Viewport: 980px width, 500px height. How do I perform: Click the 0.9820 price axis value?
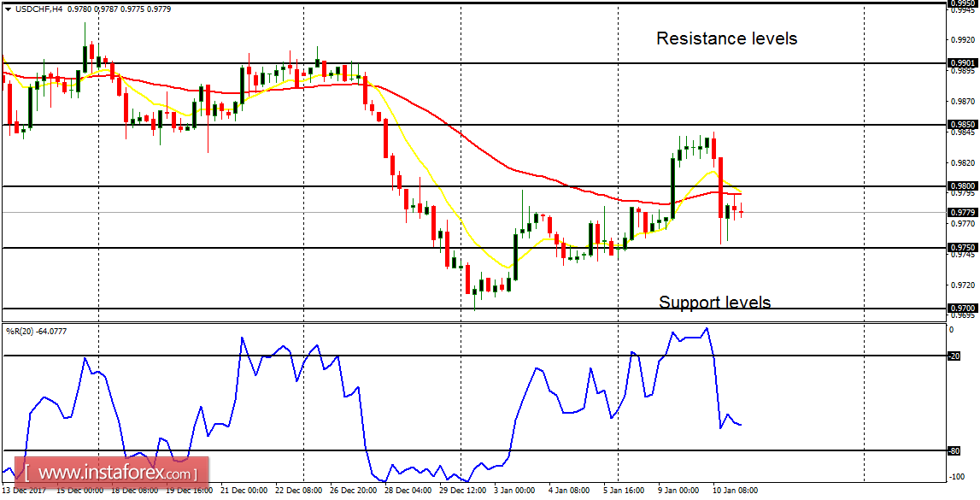[963, 162]
